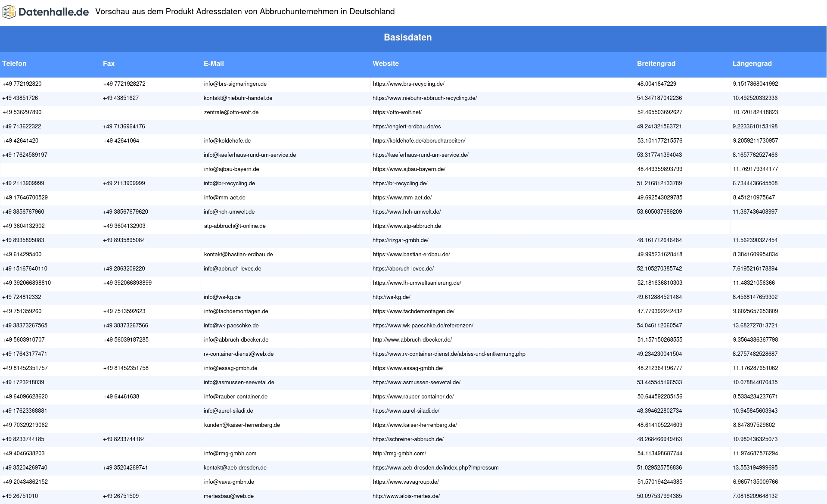Select email rv-container-dienst@web.de

point(239,354)
